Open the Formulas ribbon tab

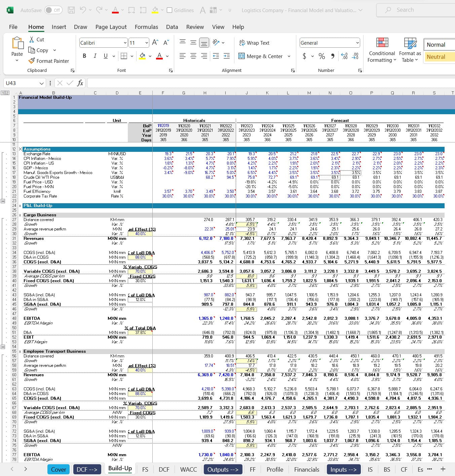146,27
